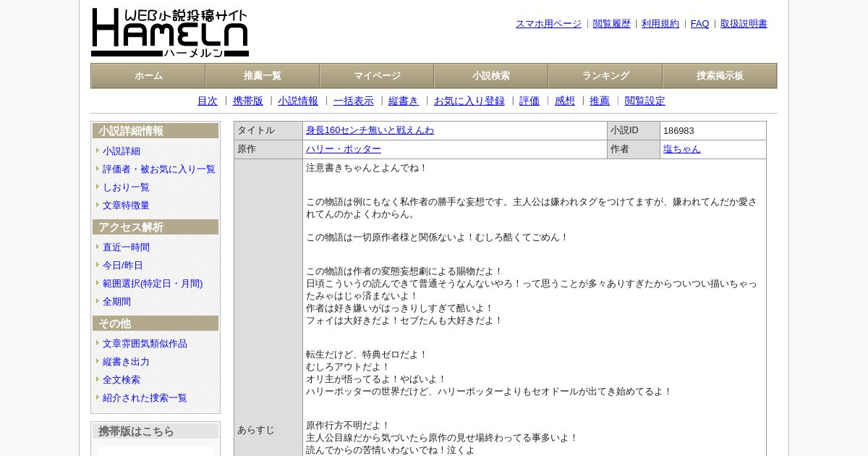Open しおり一覧 in the sidebar
This screenshot has width=868, height=456.
coord(126,187)
